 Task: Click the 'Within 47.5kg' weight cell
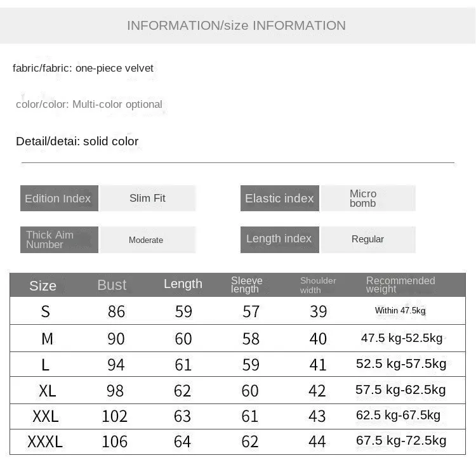pyautogui.click(x=400, y=310)
